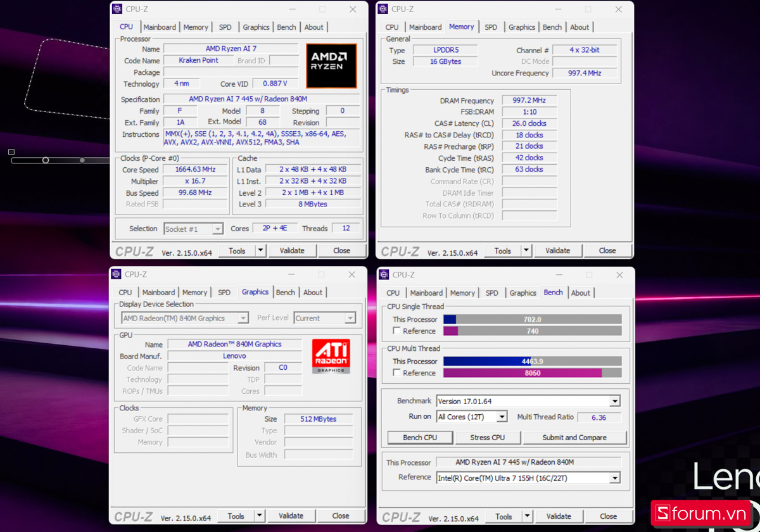Click Tools button in the Memory tab window
760x532 pixels.
503,251
